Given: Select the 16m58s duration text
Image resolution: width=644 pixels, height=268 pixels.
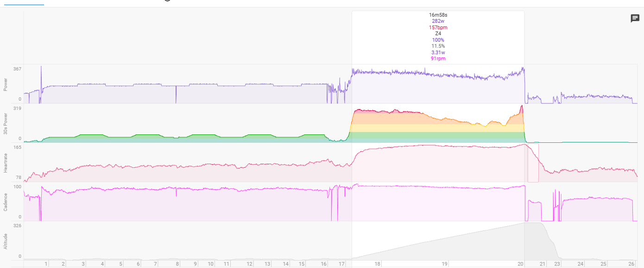Looking at the screenshot, I should pos(438,15).
